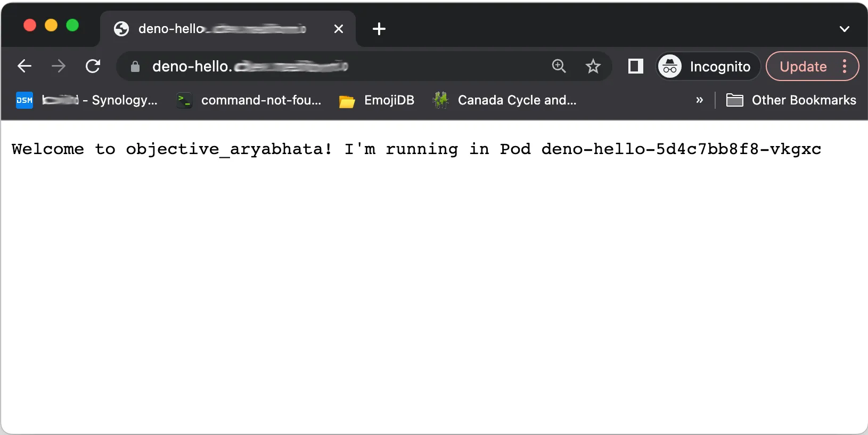The image size is (868, 435).
Task: Click the globe favicon on the tab
Action: 121,29
